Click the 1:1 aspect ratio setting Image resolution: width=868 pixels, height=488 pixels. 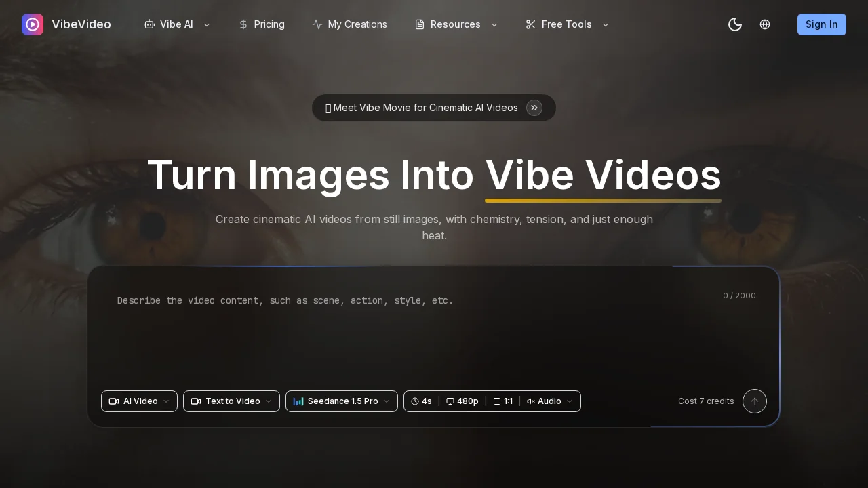click(502, 401)
